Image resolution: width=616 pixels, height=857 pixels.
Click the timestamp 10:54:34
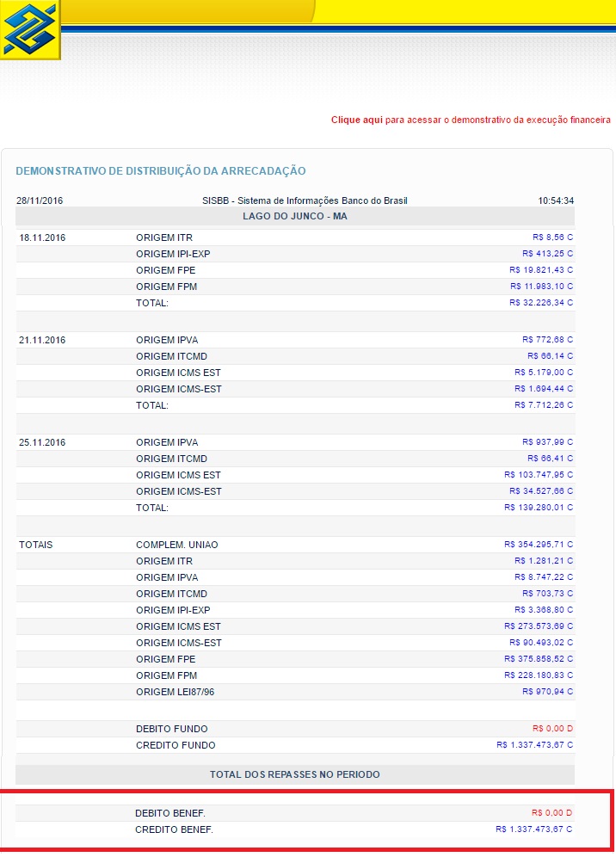tap(556, 200)
